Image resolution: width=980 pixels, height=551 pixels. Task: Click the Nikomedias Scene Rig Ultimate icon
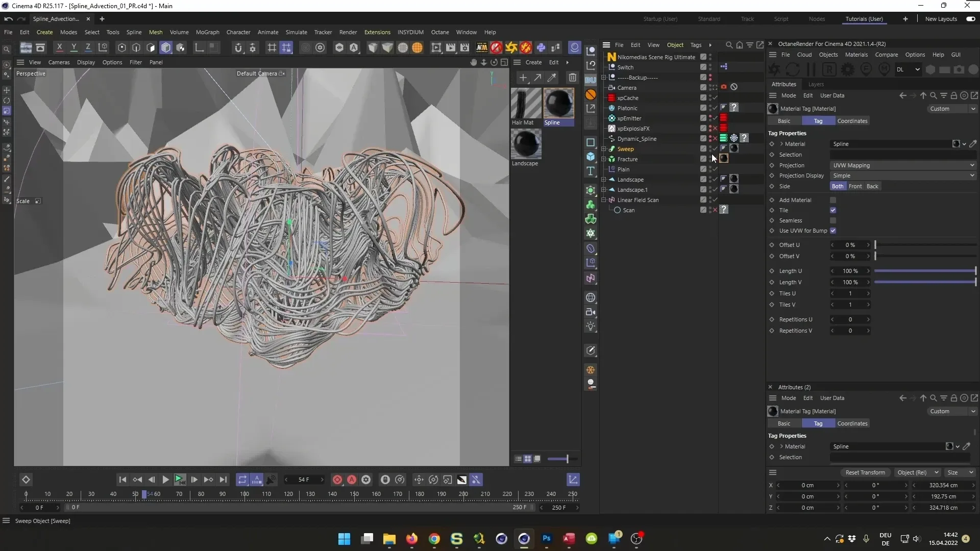click(612, 57)
